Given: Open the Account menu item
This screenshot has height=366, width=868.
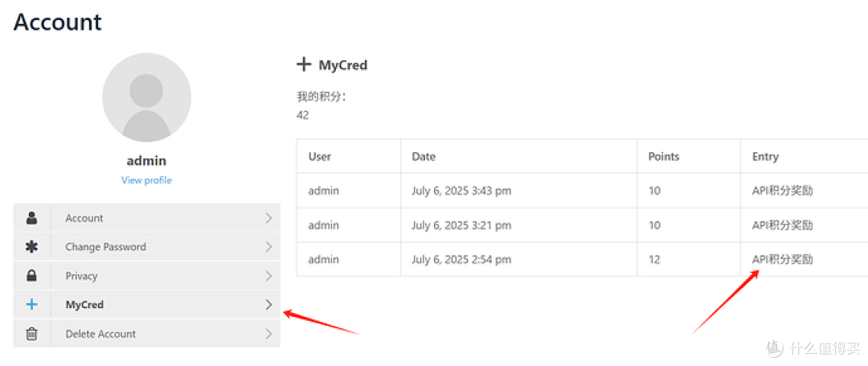Looking at the screenshot, I should click(x=147, y=218).
